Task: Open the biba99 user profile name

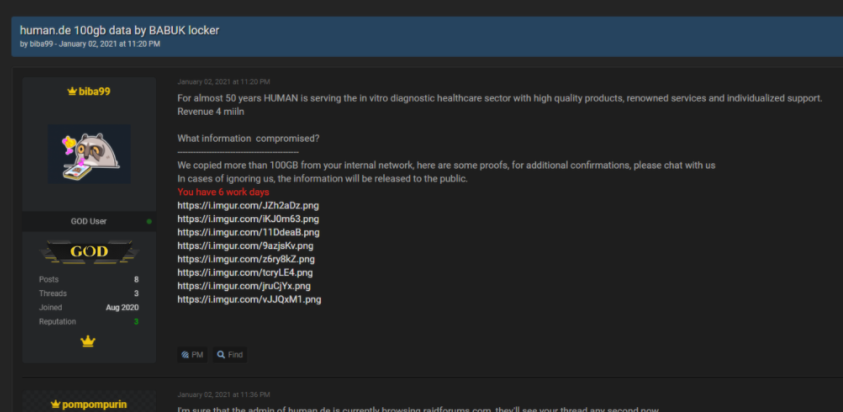Action: click(x=94, y=91)
